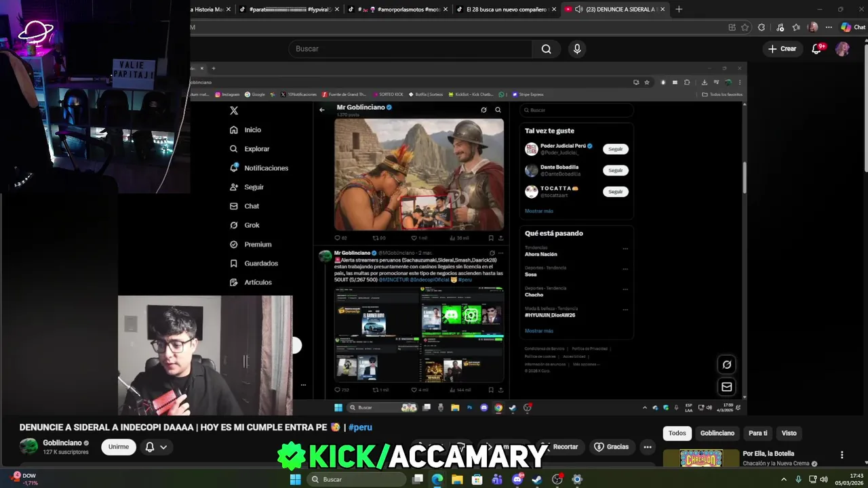The image size is (868, 488).
Task: Open Discord from the taskbar
Action: 517,479
